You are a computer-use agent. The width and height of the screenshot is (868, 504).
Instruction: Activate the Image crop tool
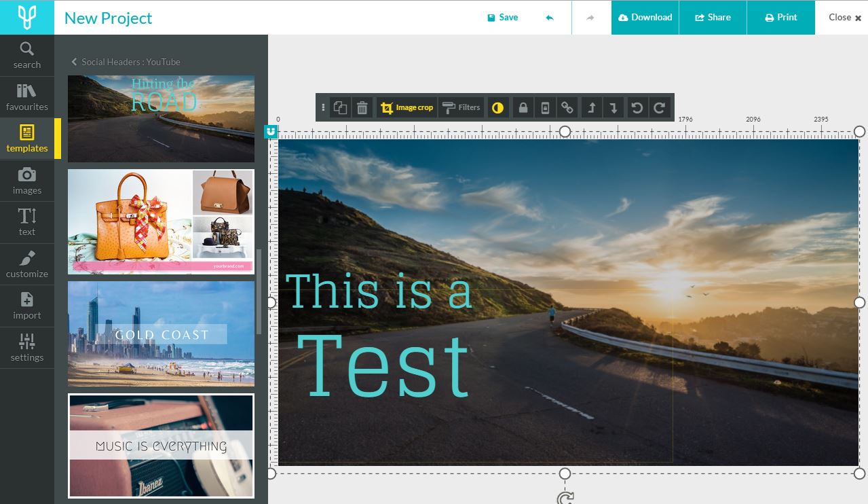[x=407, y=107]
